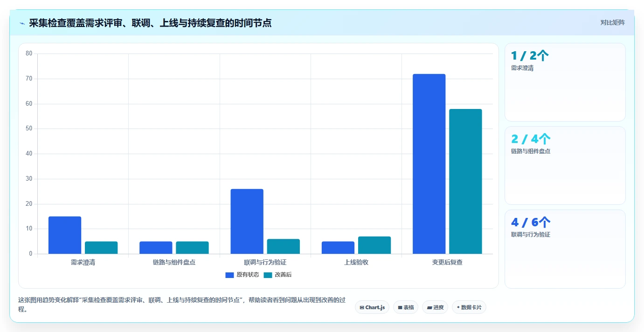Toggle the 改善后 legend entry

[277, 275]
